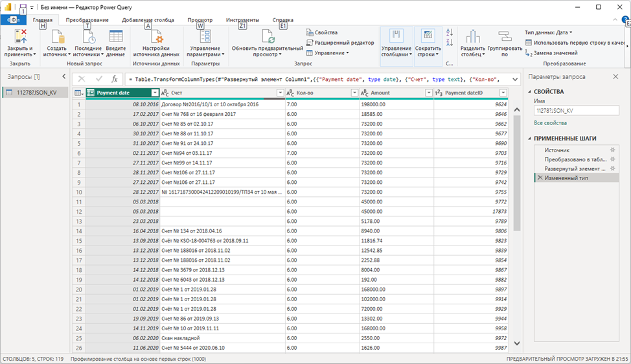This screenshot has width=631, height=364.
Task: Click the 123 type icon of Payment dateID column
Action: pyautogui.click(x=439, y=93)
